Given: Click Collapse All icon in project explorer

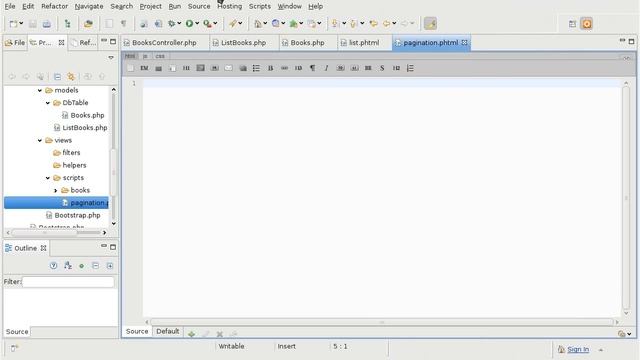Looking at the screenshot, I should 57,77.
